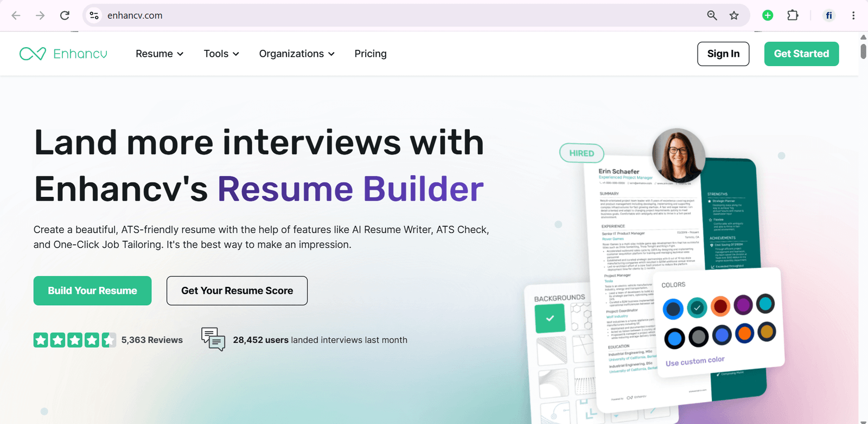The image size is (868, 424).
Task: Expand the Organizations dropdown menu
Action: click(x=297, y=54)
